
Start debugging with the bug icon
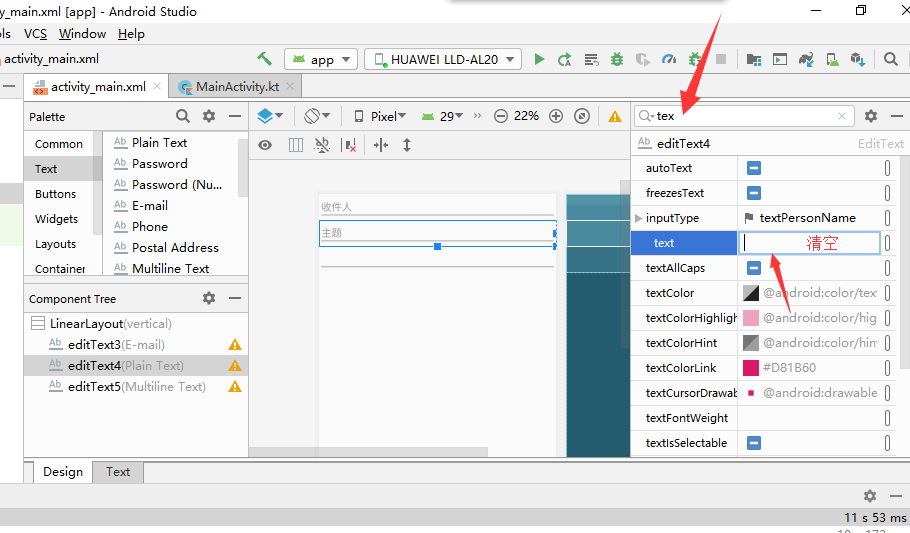pos(616,59)
